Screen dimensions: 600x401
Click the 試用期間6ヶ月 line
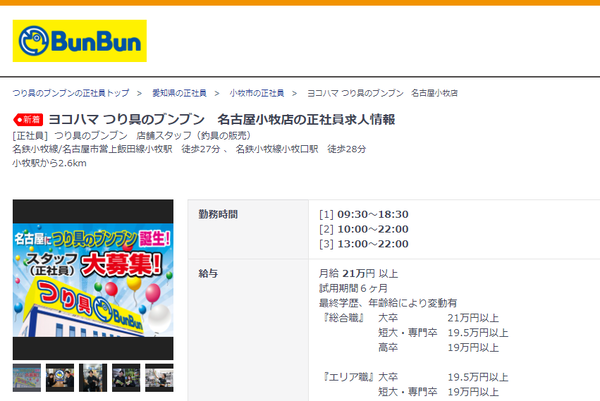(353, 288)
